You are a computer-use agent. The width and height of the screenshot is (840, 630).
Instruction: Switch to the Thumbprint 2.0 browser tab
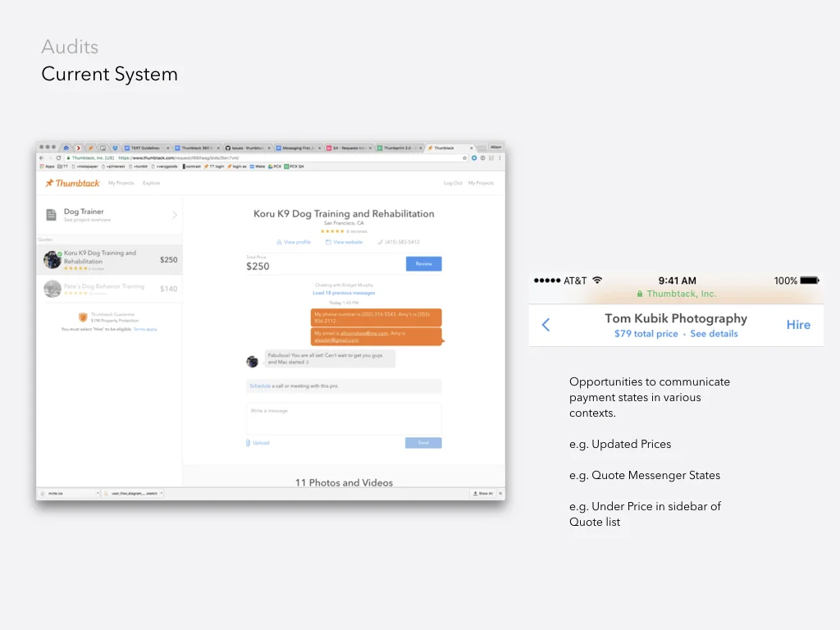pyautogui.click(x=399, y=148)
